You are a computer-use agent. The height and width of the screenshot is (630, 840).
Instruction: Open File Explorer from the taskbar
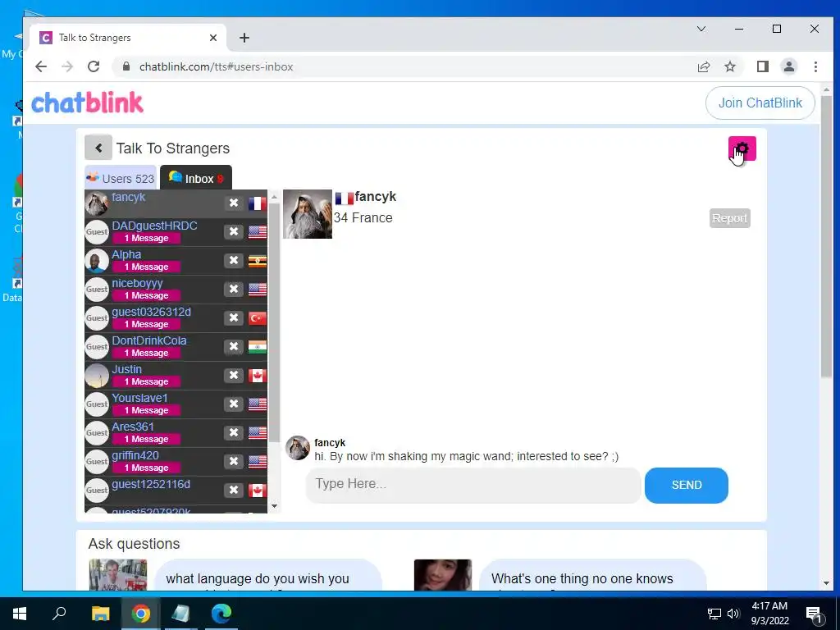(x=100, y=614)
